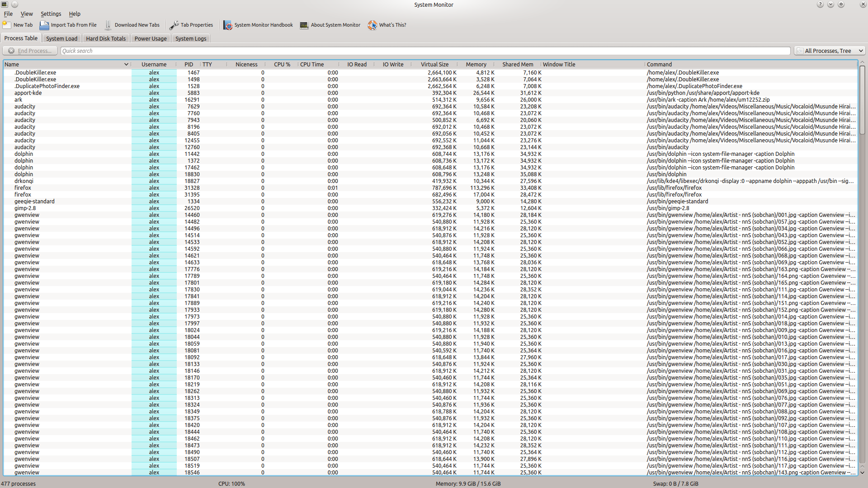Click About System Monitor icon
868x488 pixels.
pos(304,25)
